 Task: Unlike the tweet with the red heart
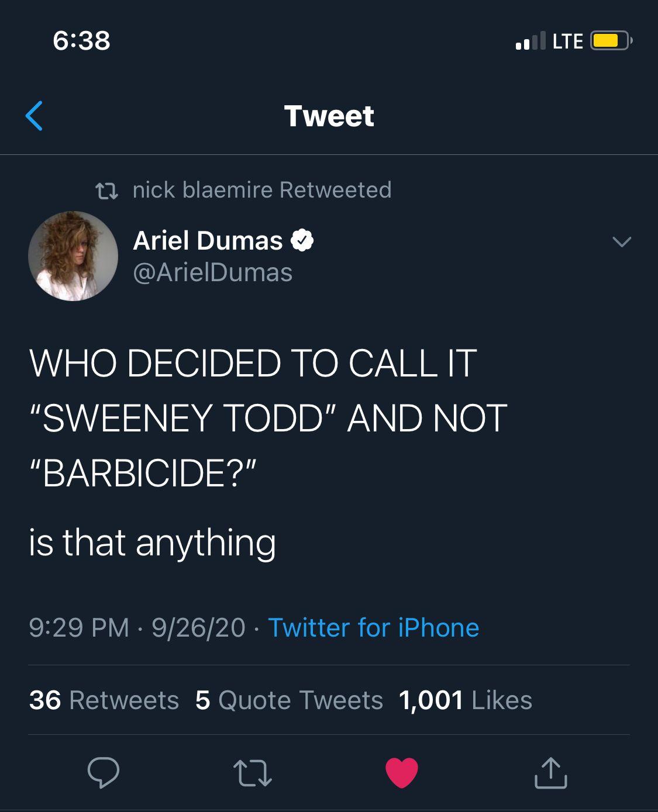tap(402, 772)
